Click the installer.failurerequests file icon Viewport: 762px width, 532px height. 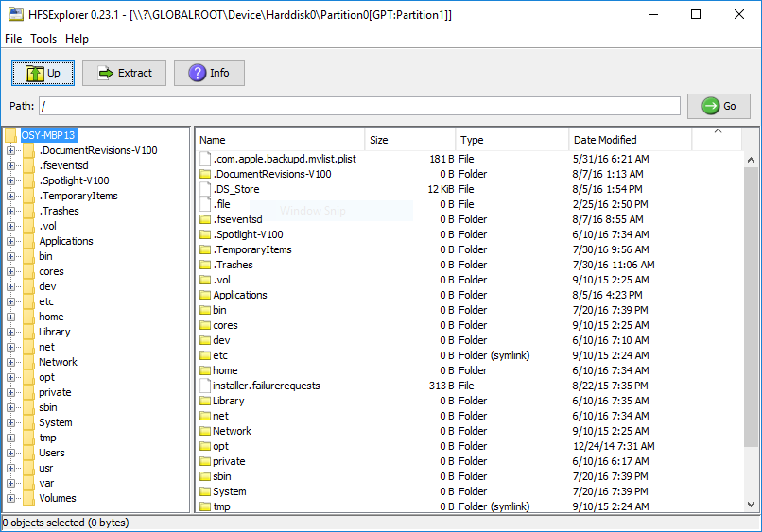point(205,386)
